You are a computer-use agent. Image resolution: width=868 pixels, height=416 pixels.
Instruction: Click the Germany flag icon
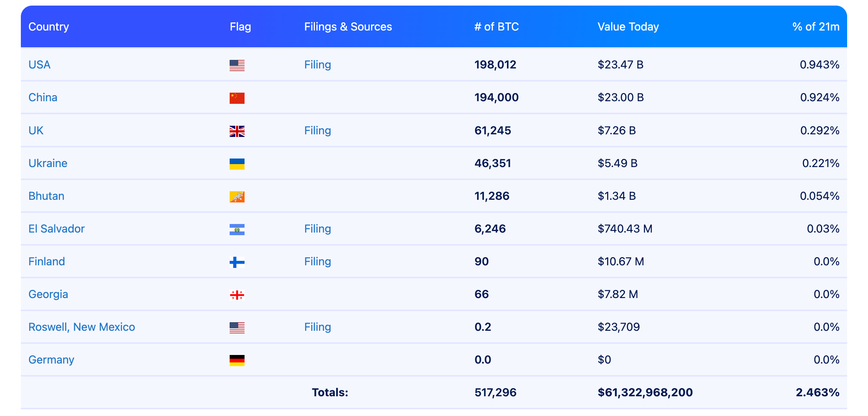point(237,360)
